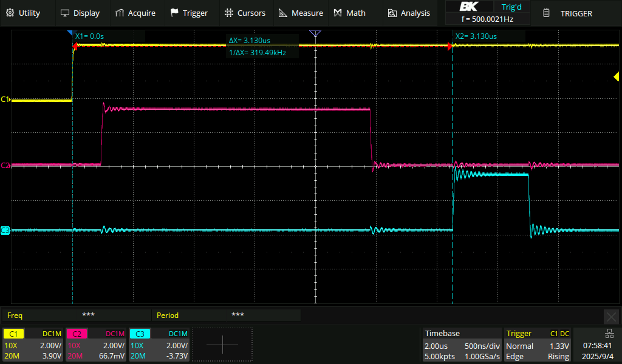Screen dimensions: 622x364
Task: Click the Math icon
Action: tap(338, 13)
